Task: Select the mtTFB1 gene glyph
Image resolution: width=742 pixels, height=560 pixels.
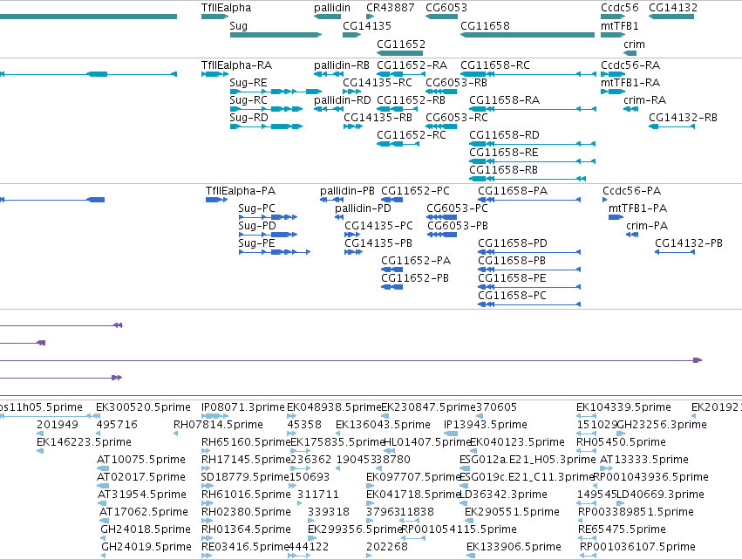Action: coord(613,35)
